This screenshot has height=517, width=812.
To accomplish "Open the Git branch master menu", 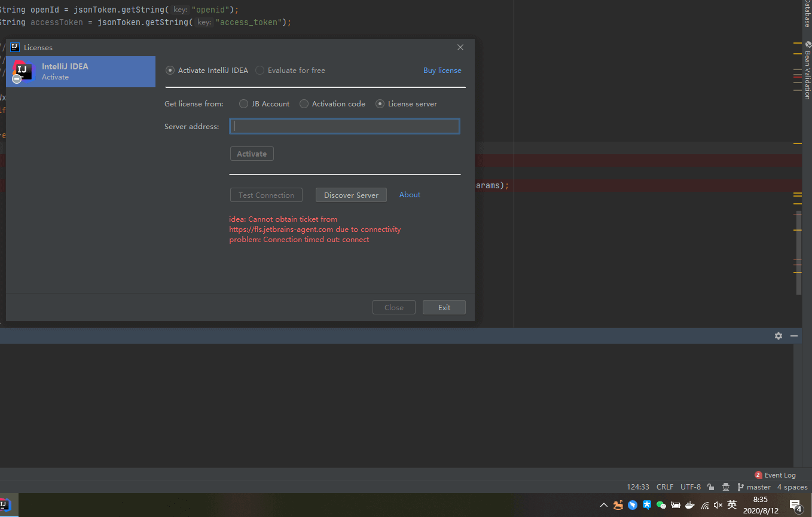I will pos(754,487).
